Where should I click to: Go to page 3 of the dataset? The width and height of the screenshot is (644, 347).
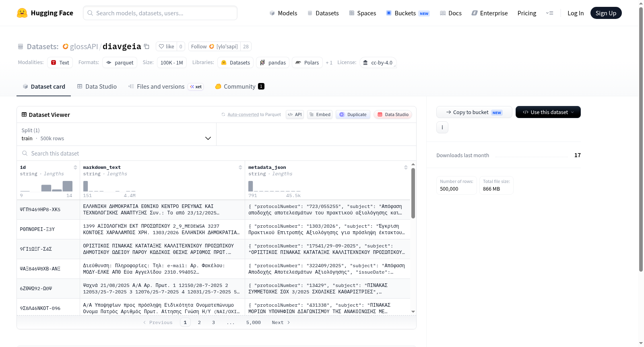(213, 322)
